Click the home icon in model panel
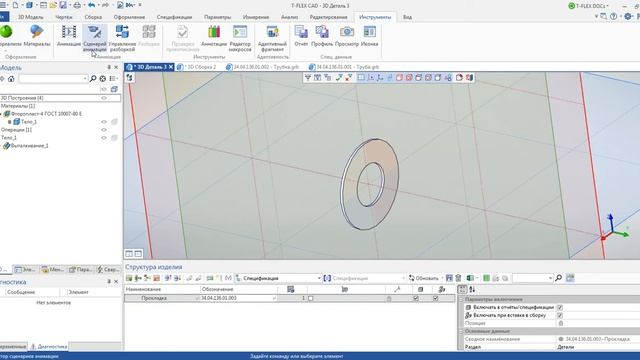The width and height of the screenshot is (640, 360). pos(11,78)
